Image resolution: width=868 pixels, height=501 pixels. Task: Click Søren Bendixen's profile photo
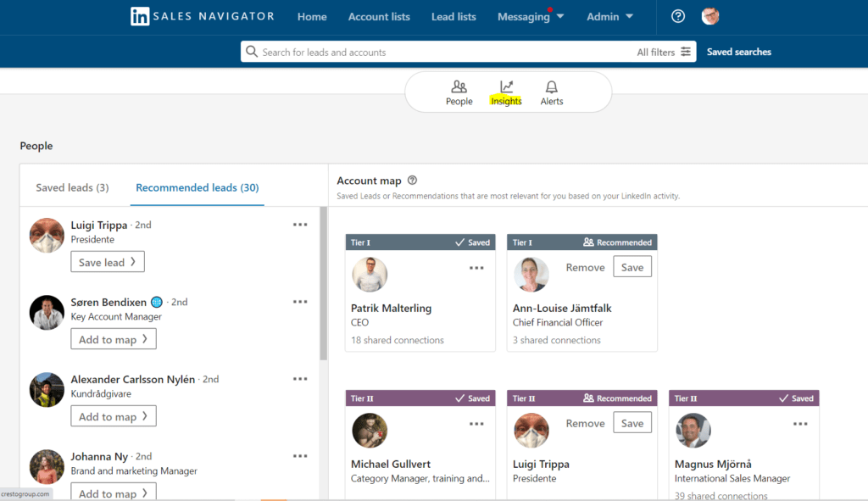point(47,312)
